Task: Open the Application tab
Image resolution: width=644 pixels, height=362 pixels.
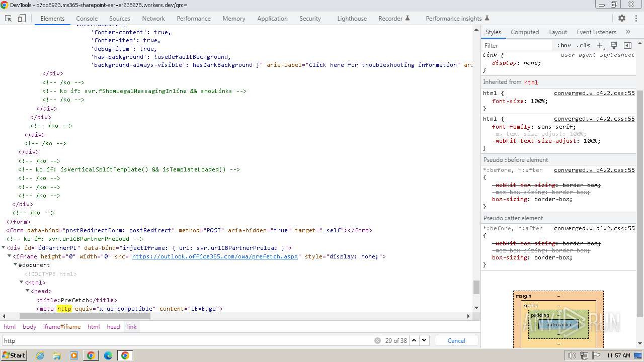Action: 272,18
